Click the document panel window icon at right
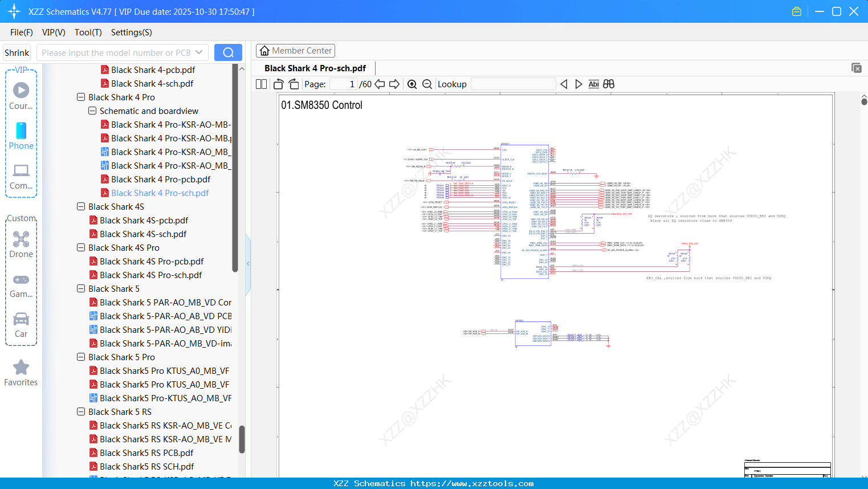The image size is (868, 489). [857, 68]
